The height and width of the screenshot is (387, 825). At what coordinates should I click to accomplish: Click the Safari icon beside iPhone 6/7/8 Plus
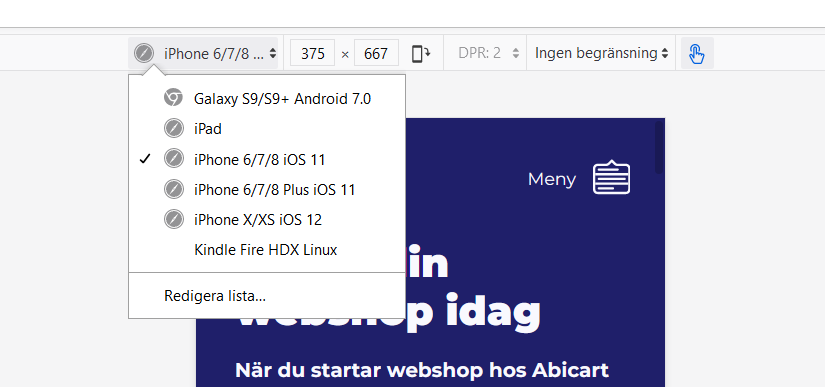pos(174,189)
